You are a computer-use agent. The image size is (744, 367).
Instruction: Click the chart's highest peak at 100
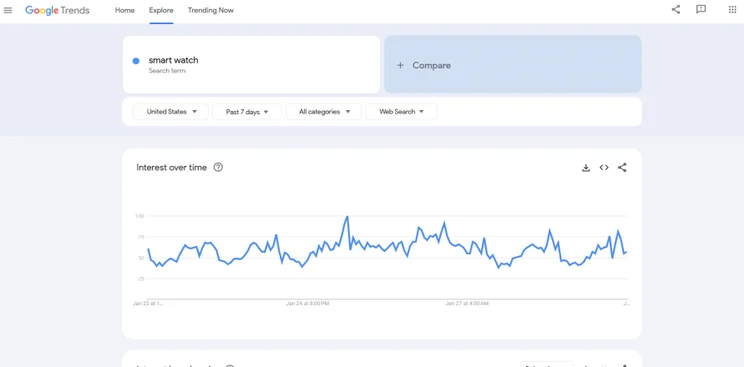[x=347, y=217]
